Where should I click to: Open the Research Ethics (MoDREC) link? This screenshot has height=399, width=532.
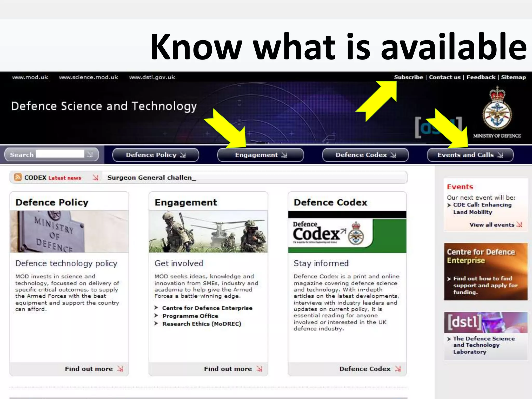pyautogui.click(x=202, y=324)
